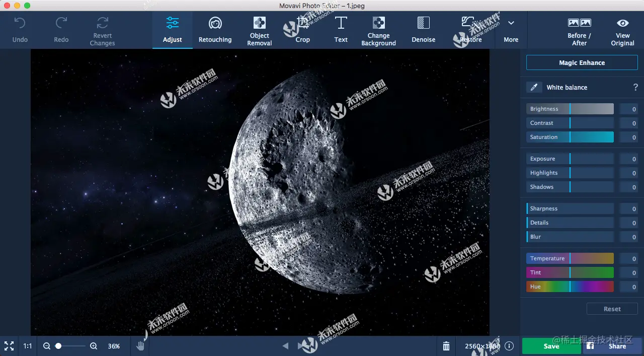Click the Exposure value field
The height and width of the screenshot is (356, 644).
click(629, 159)
